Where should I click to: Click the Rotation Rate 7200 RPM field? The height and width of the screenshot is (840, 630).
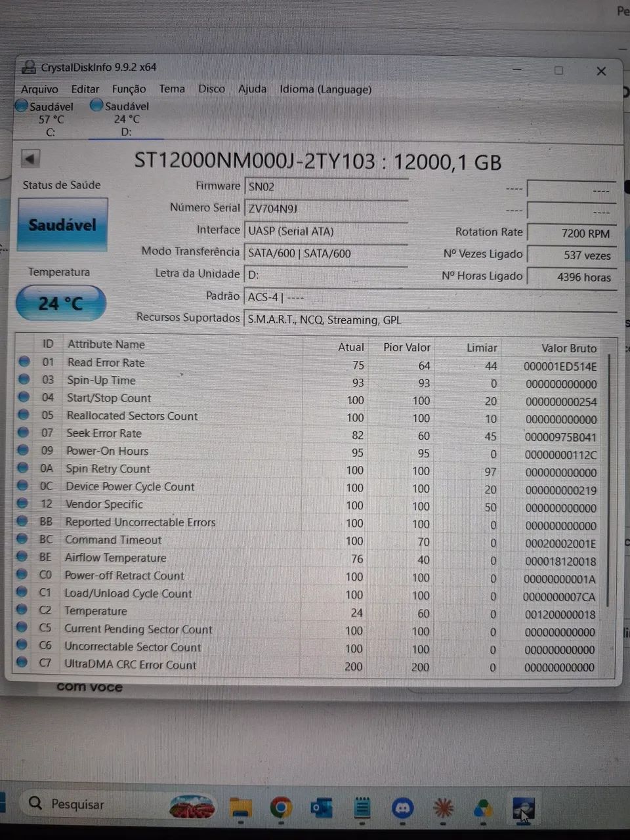[572, 233]
